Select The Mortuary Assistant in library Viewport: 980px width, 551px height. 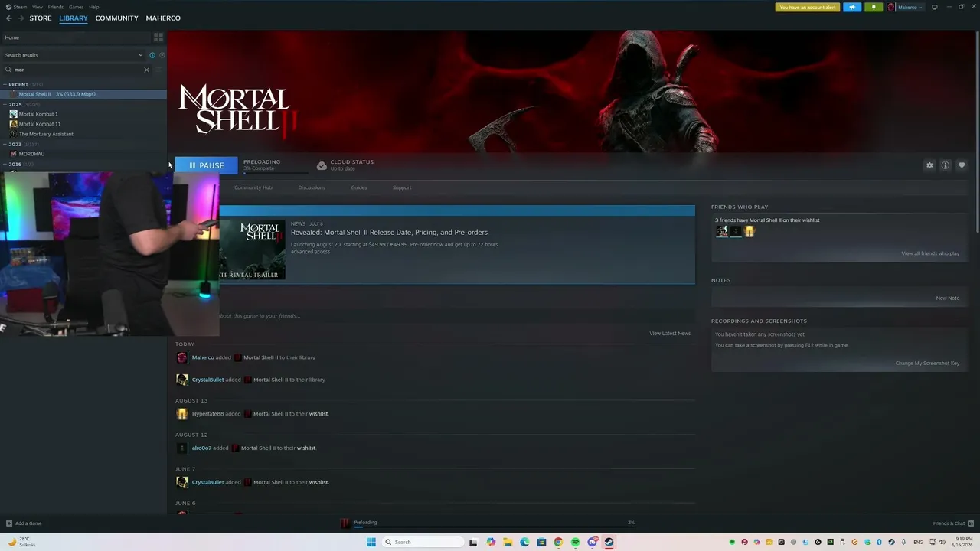[46, 134]
